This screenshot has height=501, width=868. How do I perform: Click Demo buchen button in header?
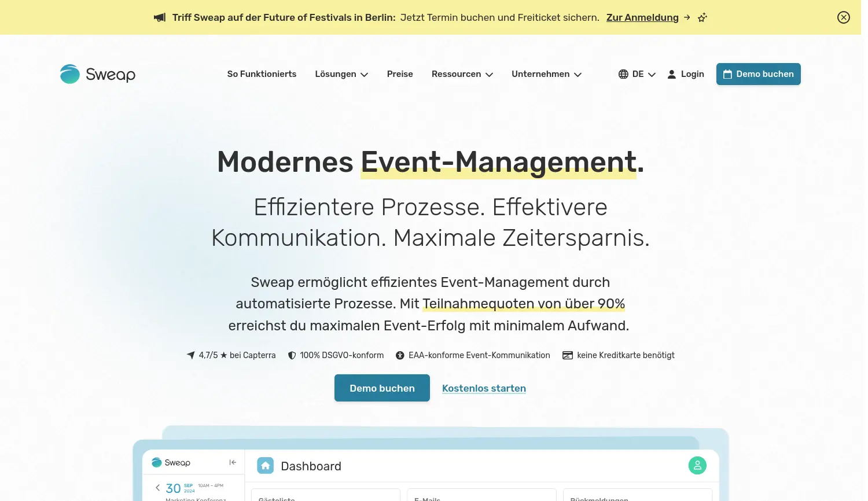[x=758, y=74]
